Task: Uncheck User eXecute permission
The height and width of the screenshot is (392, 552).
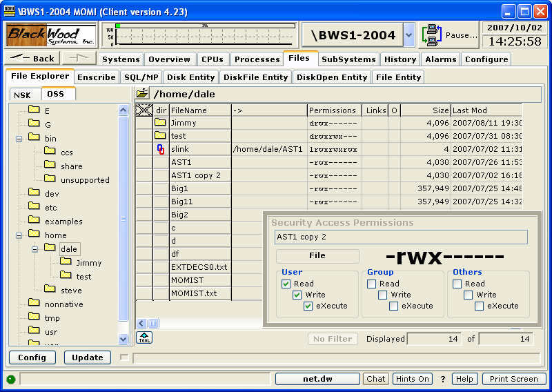Action: [x=308, y=306]
